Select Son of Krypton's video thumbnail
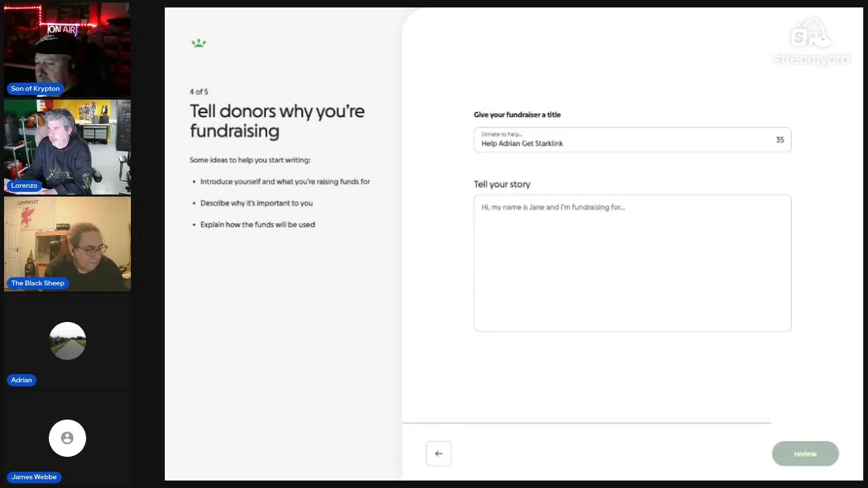 click(67, 49)
